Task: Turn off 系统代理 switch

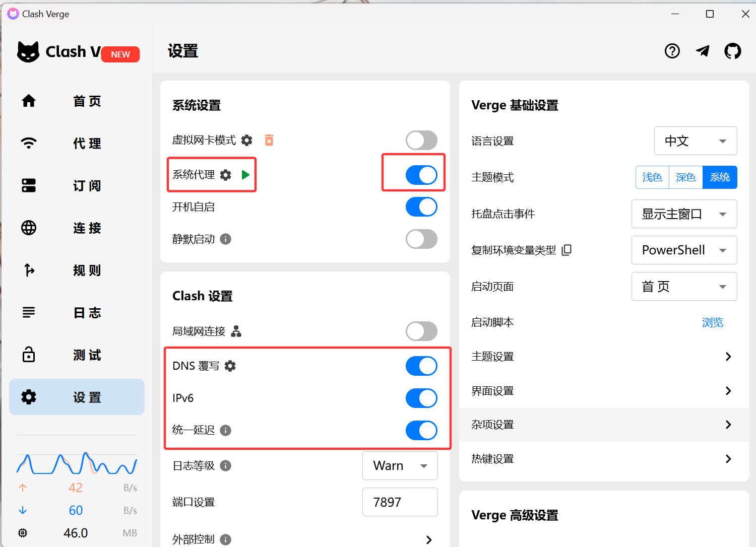Action: coord(421,175)
